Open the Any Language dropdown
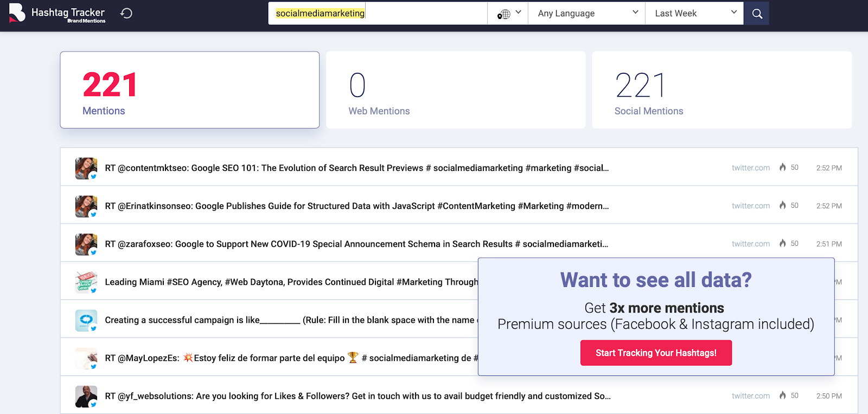The image size is (868, 414). pyautogui.click(x=586, y=14)
